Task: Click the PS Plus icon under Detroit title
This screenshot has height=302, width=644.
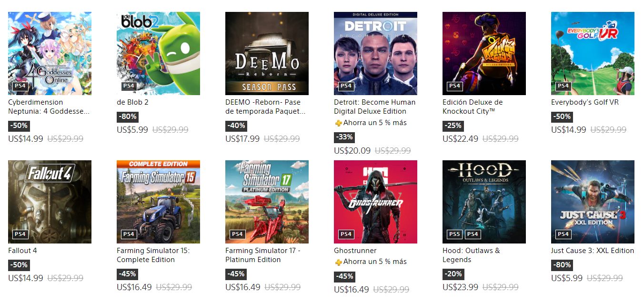Action: click(338, 123)
